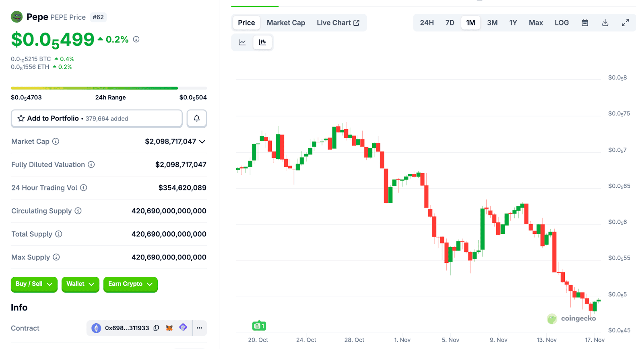Screen dimensions: 644x349
Task: Open the Live Chart external link
Action: tap(338, 23)
